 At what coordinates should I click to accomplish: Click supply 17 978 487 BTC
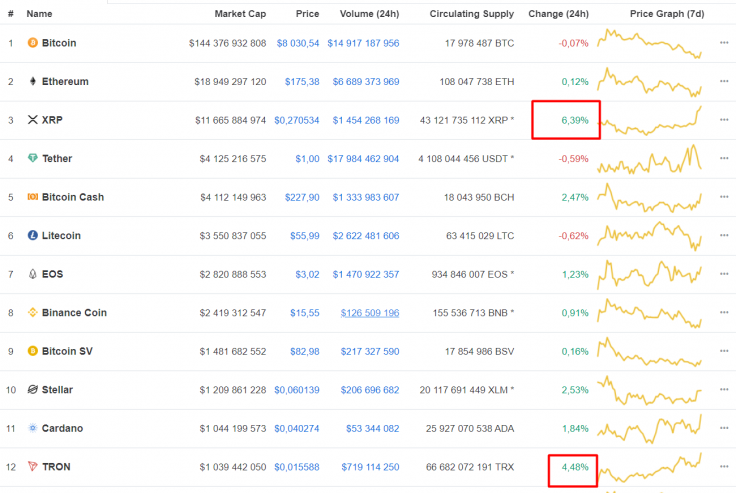click(479, 43)
